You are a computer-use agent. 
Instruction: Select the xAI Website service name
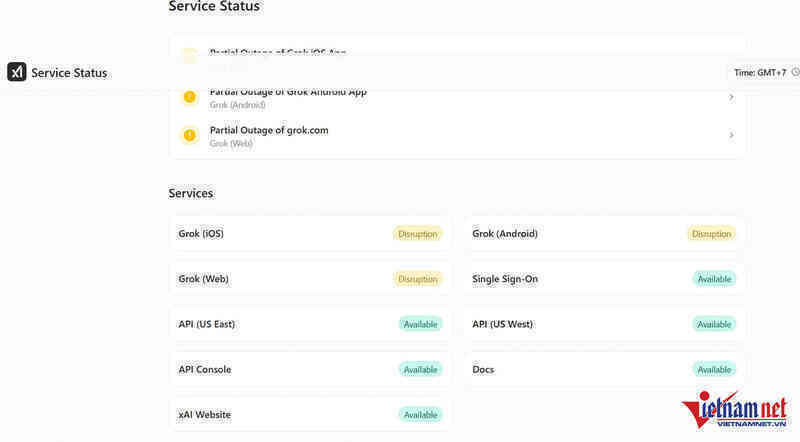[205, 415]
